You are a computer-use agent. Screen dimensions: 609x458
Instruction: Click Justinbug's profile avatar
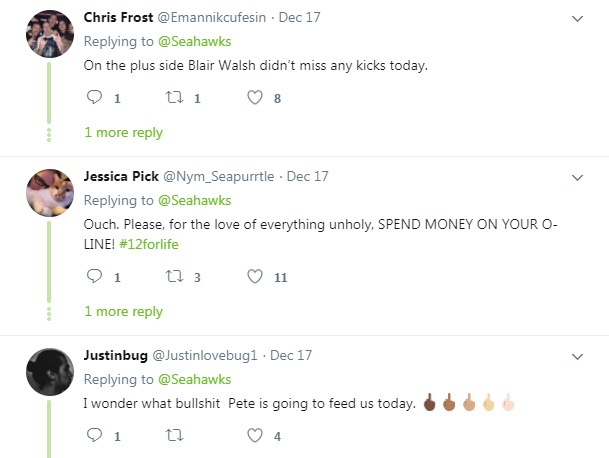(x=49, y=372)
